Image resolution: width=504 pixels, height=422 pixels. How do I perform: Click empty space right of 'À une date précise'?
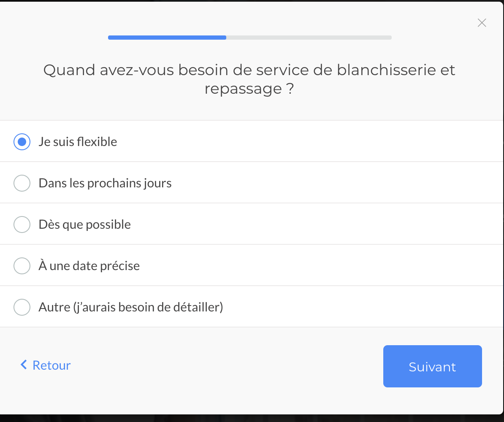321,266
